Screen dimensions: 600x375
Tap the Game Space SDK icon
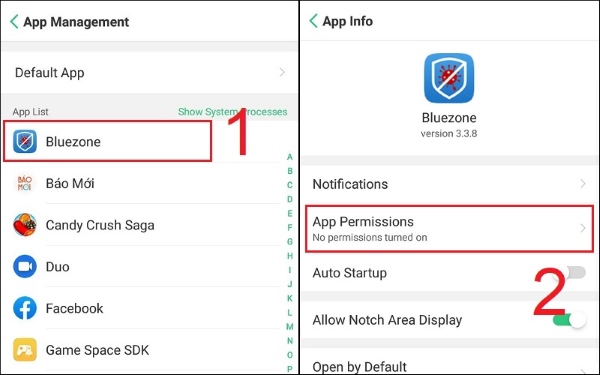click(25, 350)
